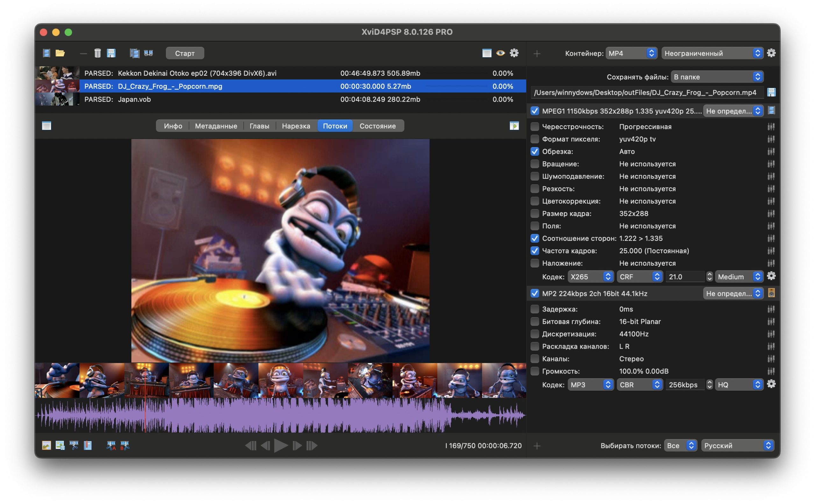815x504 pixels.
Task: Open sliders icon for Громкость row
Action: 771,371
